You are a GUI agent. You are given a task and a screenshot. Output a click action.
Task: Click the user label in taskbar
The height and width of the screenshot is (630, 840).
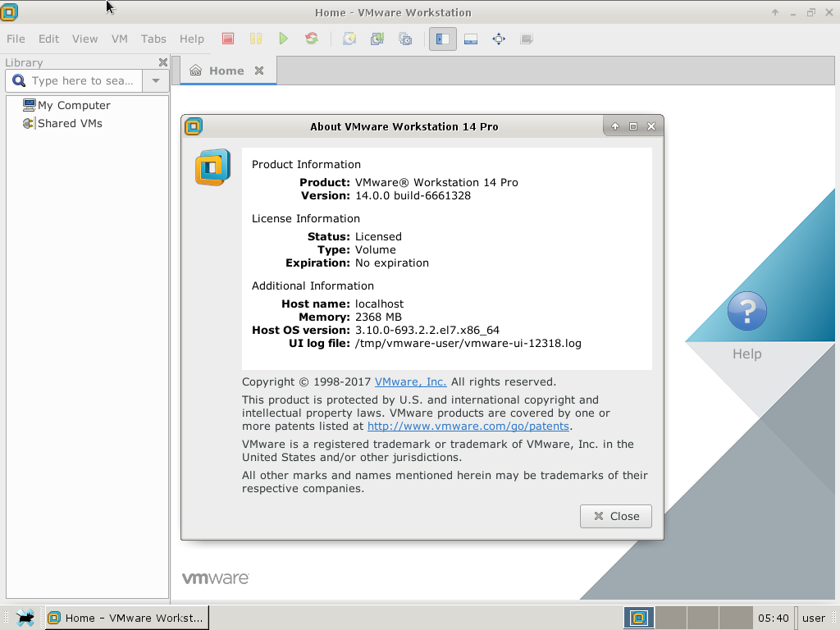(x=813, y=619)
